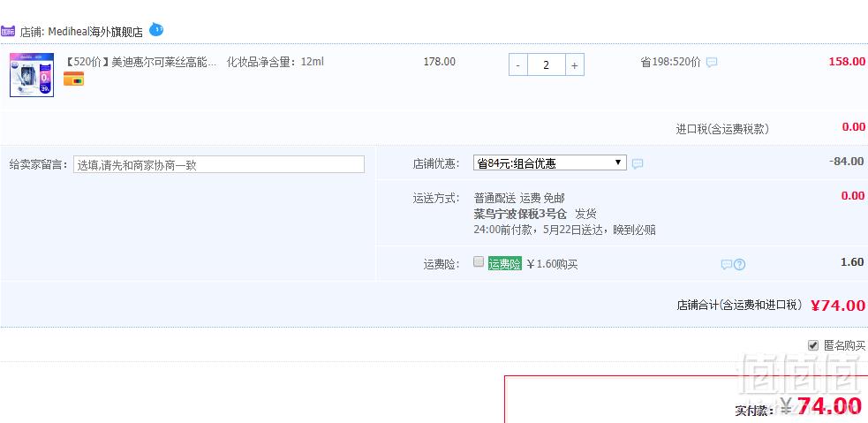This screenshot has width=868, height=423.
Task: Click the 化妆品净含量:12ml specification text
Action: coord(275,62)
